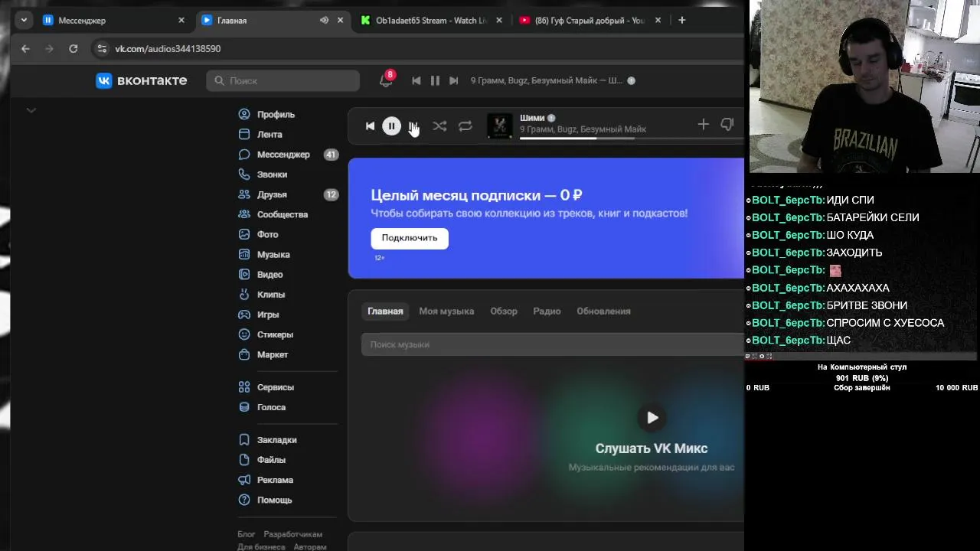980x551 pixels.
Task: Pause the song with round white button
Action: click(x=391, y=126)
